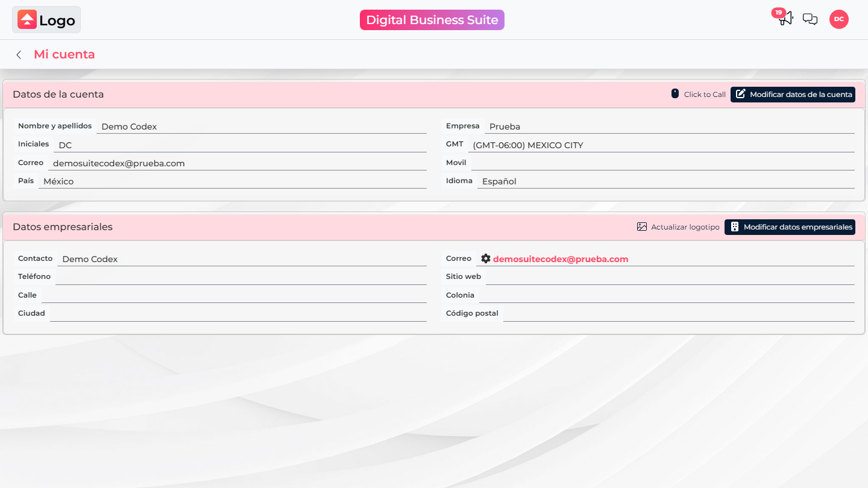This screenshot has width=868, height=488.
Task: Click the Datos de la cuenta heading
Action: click(58, 95)
